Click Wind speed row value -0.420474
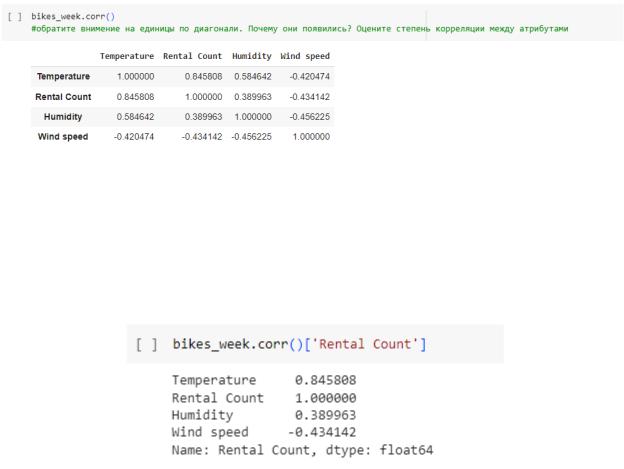Screen dimensions: 624x469 pos(134,136)
